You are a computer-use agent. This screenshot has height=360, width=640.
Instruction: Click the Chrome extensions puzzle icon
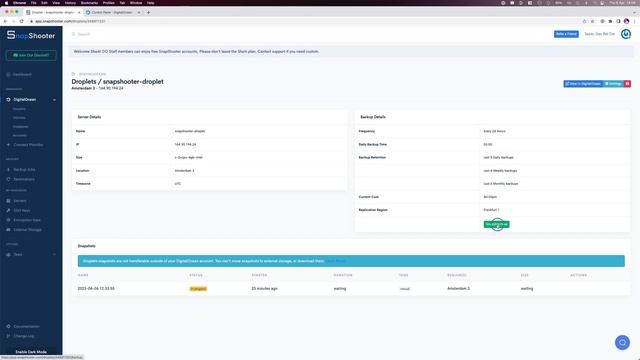pos(610,21)
